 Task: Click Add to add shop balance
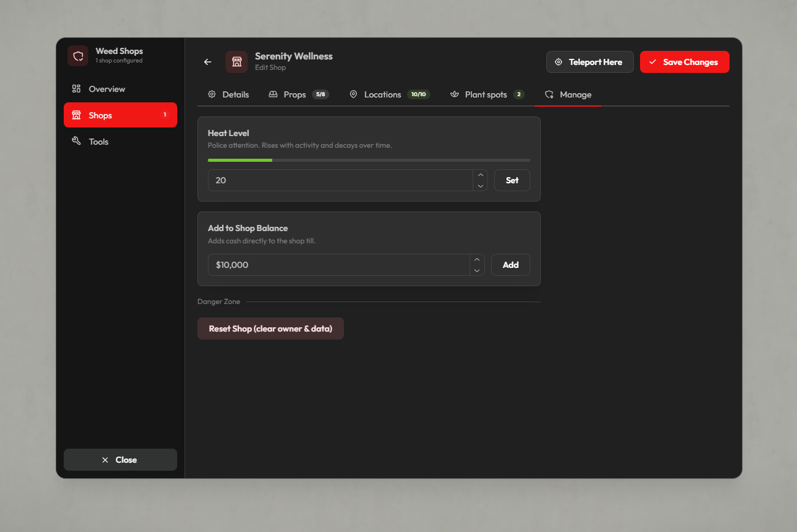(511, 265)
